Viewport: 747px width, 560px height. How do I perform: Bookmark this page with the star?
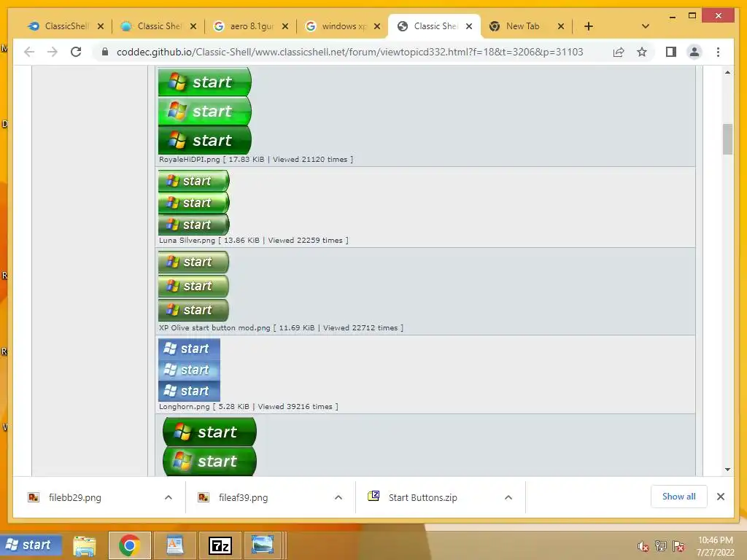pyautogui.click(x=642, y=52)
